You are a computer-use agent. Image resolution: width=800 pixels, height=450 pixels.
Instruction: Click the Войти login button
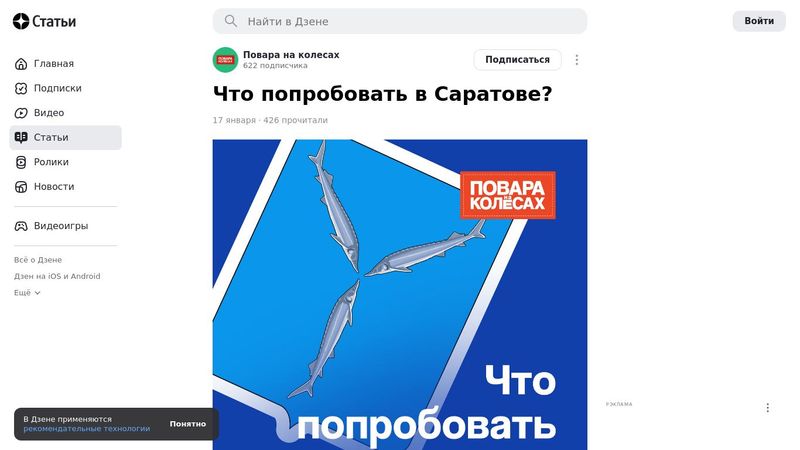coord(759,21)
